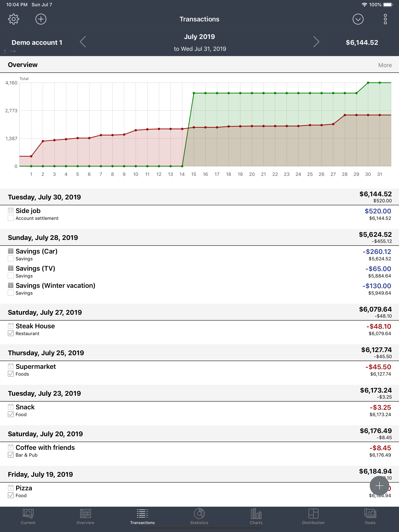This screenshot has width=399, height=532.
Task: Tap the add transaction circle-plus icon
Action: pos(41,19)
